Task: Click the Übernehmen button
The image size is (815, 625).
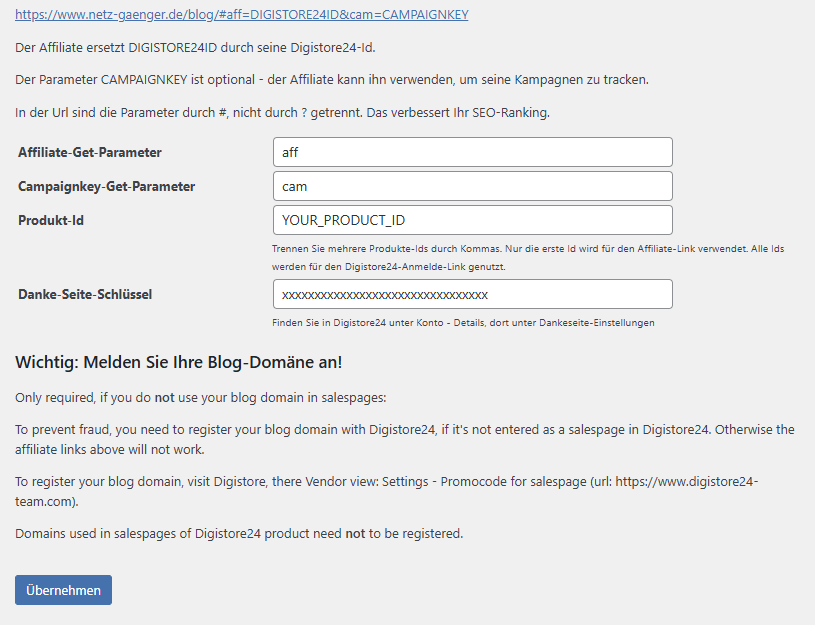Action: point(62,590)
